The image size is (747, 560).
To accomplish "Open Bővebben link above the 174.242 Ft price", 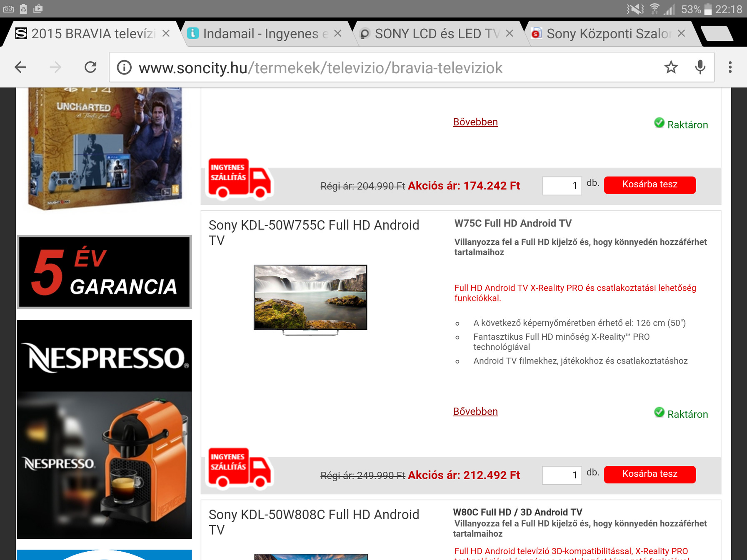I will click(x=475, y=122).
